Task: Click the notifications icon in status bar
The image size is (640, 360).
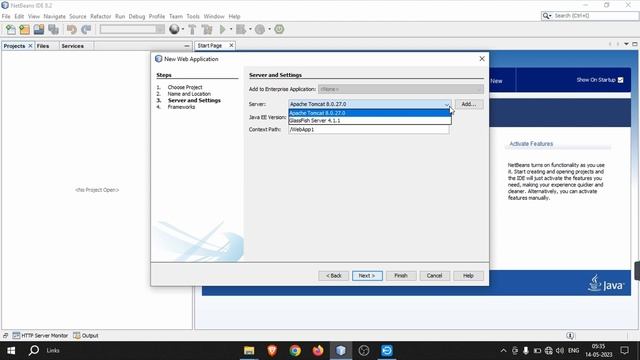Action: click(x=570, y=336)
